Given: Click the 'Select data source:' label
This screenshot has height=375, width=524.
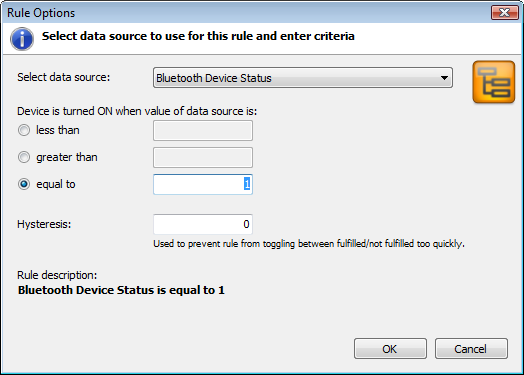Looking at the screenshot, I should click(63, 77).
